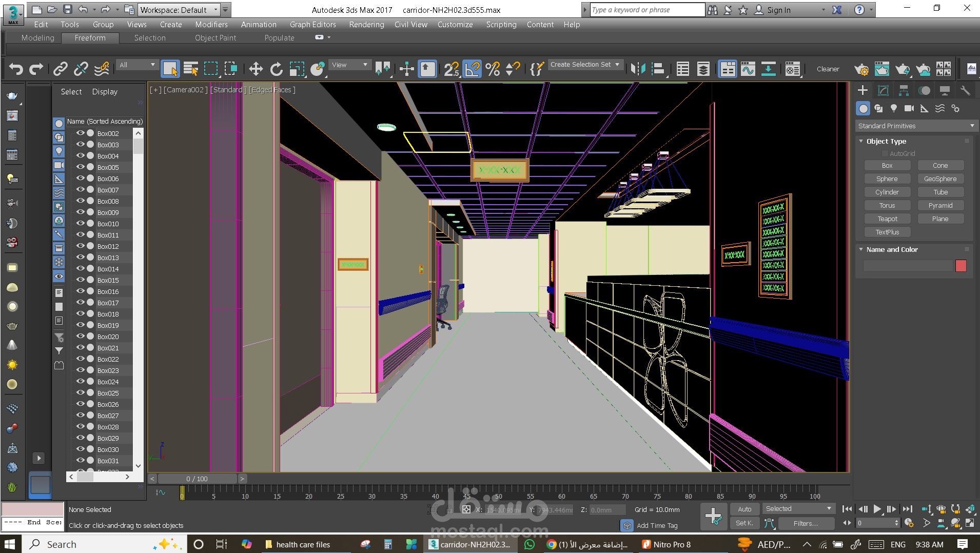Switch to Cameras category icon
Screen dimensions: 980x553
pyautogui.click(x=909, y=108)
